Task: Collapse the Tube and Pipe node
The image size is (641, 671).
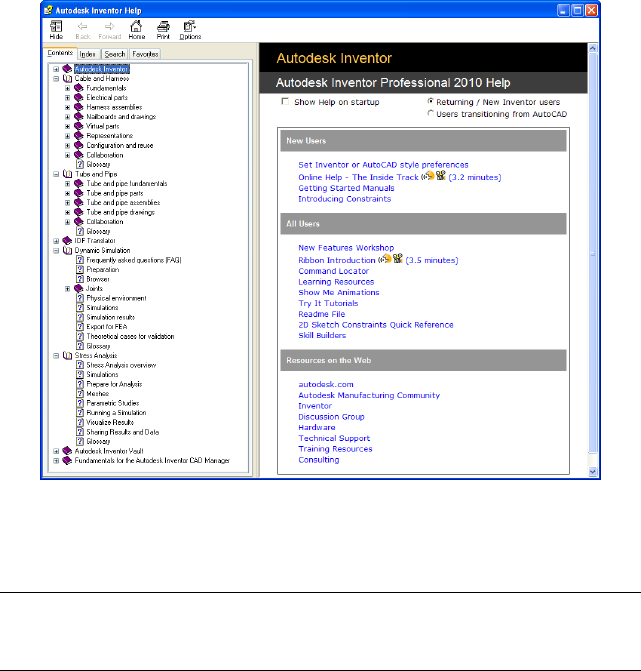Action: 56,174
